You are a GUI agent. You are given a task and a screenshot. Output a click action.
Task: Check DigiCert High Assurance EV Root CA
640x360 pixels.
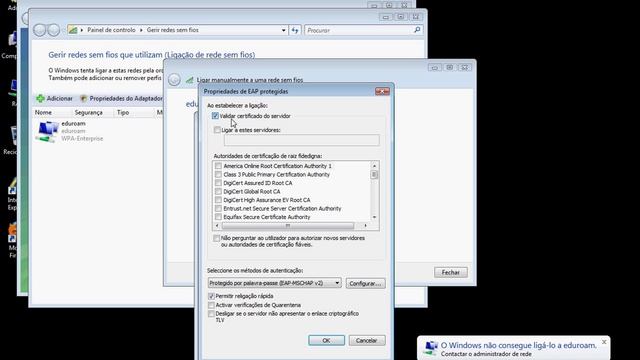coord(218,200)
